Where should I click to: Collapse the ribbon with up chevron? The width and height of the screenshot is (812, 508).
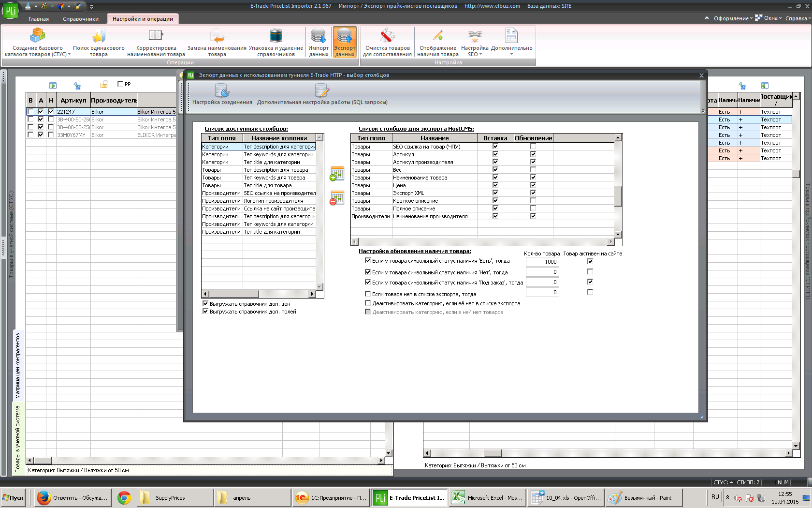[x=707, y=18]
